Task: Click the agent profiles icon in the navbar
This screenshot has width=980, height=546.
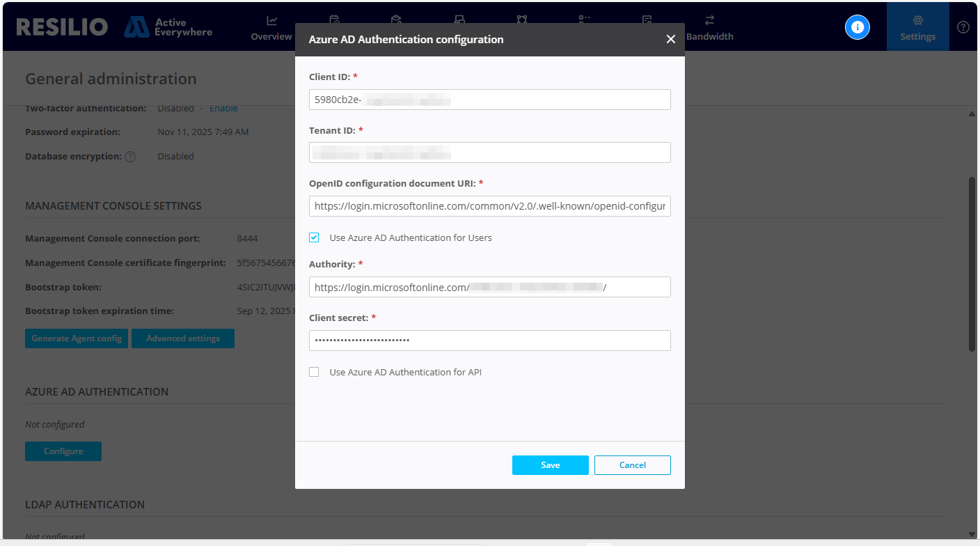Action: (584, 21)
